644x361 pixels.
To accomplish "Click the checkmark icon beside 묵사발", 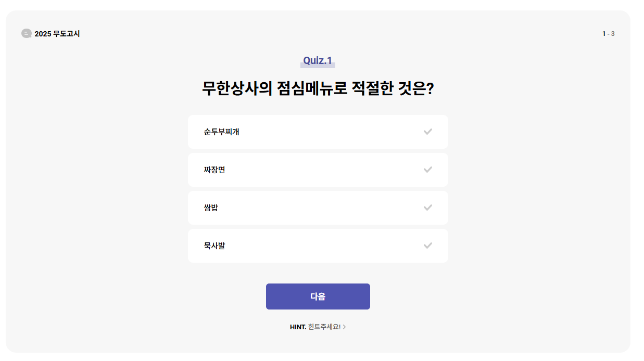I will coord(428,246).
